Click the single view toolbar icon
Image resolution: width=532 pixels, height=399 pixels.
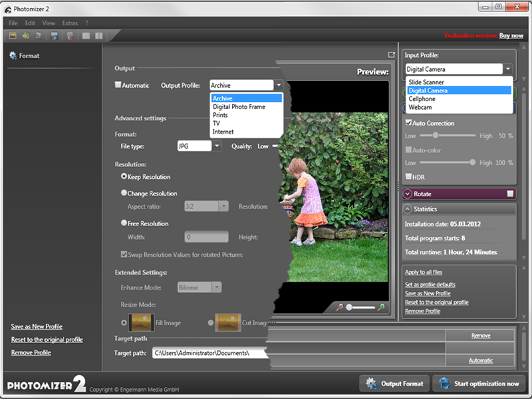(x=86, y=36)
